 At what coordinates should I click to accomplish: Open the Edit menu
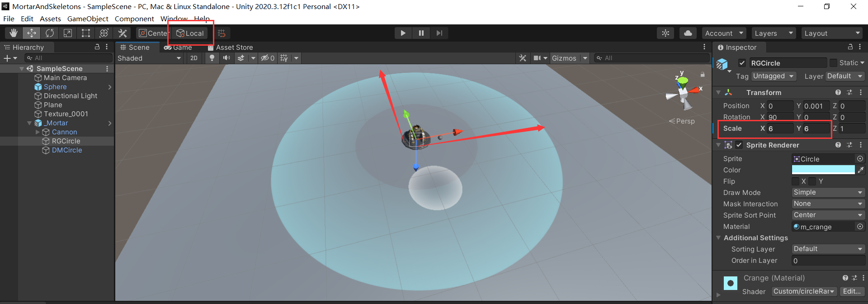click(x=27, y=19)
